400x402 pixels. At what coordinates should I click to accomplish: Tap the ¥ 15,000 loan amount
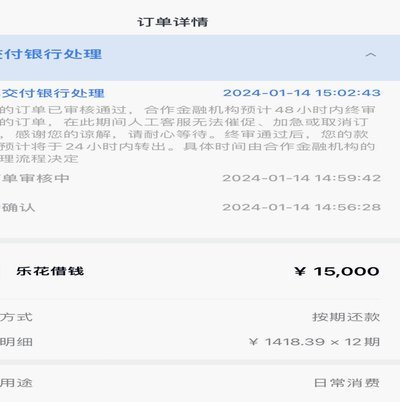tap(337, 272)
